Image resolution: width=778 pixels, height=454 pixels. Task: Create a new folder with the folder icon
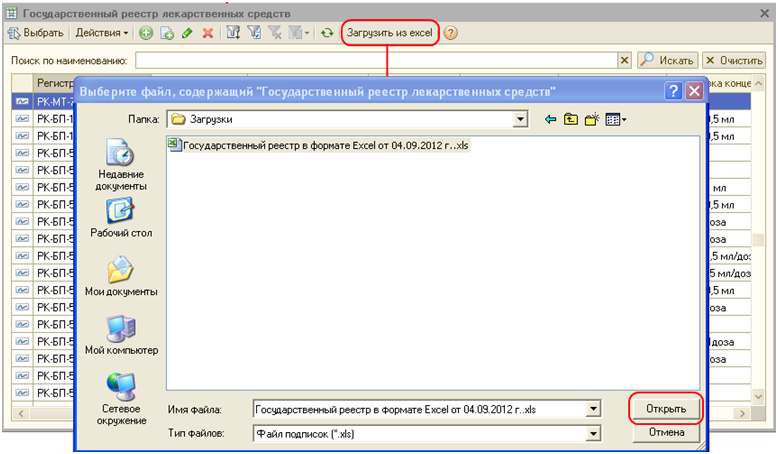[x=592, y=119]
